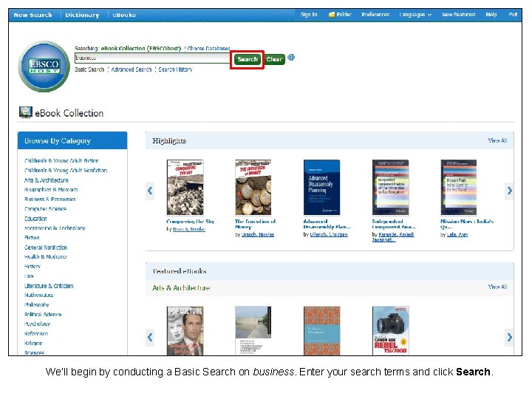Click the Clear button
532x399 pixels.
274,59
